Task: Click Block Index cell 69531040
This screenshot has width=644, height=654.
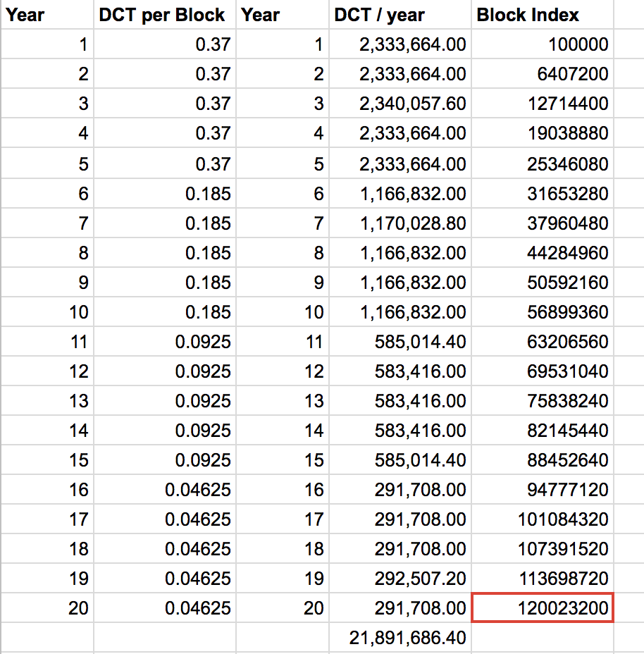Action: tap(543, 371)
